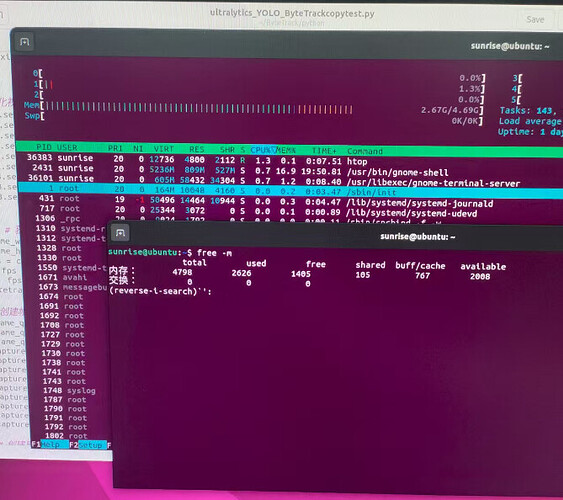Click the F1 Help key label
Image resolution: width=563 pixels, height=500 pixels.
coord(50,445)
